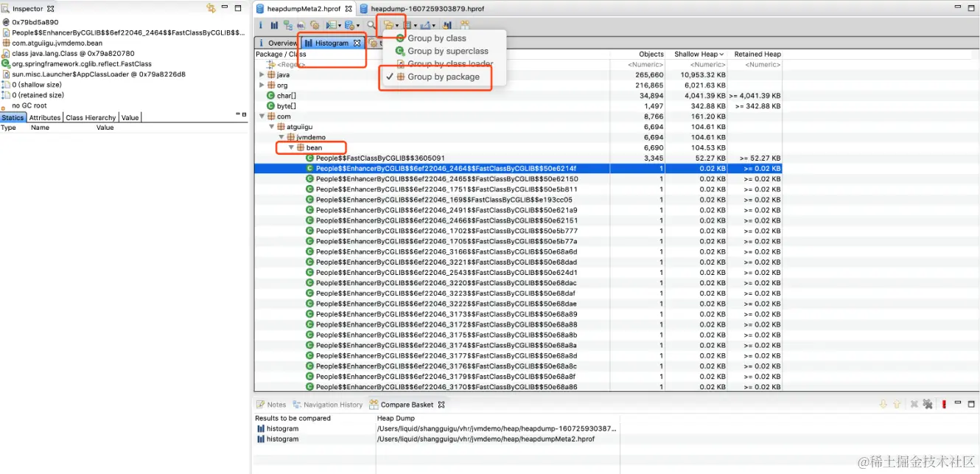Select the byte[] class row
980x474 pixels.
click(x=518, y=106)
